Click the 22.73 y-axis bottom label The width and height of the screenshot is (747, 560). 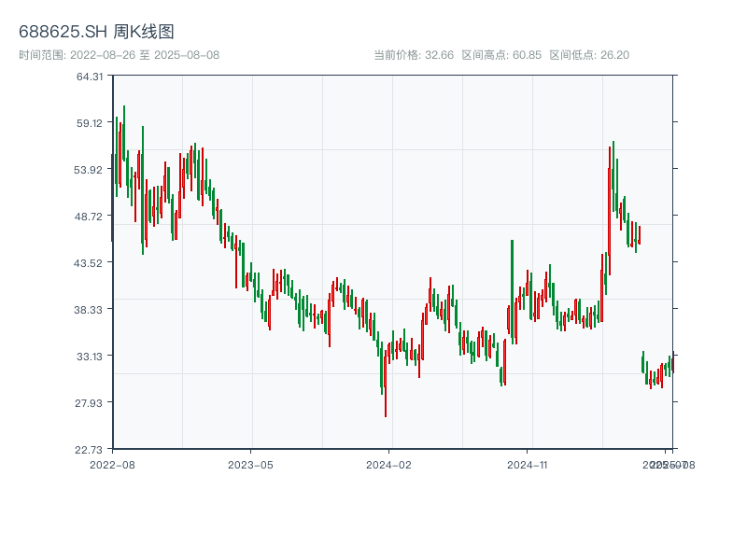click(90, 450)
